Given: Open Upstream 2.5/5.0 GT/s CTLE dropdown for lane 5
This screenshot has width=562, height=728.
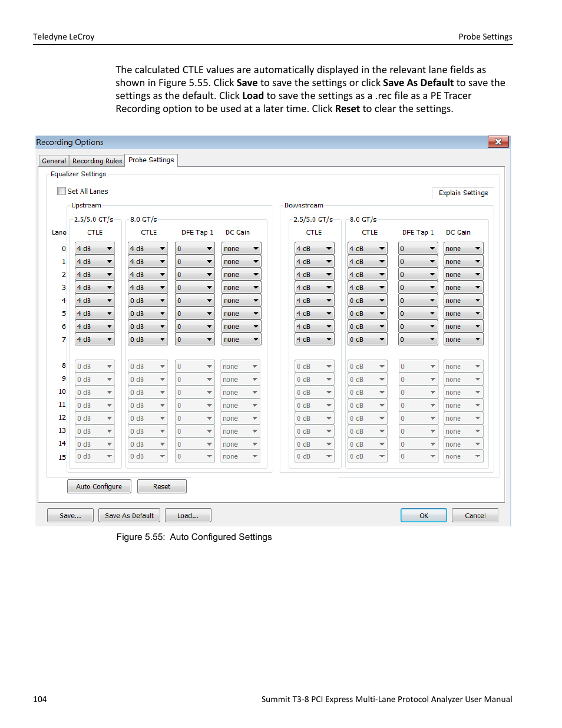Looking at the screenshot, I should pyautogui.click(x=94, y=314).
